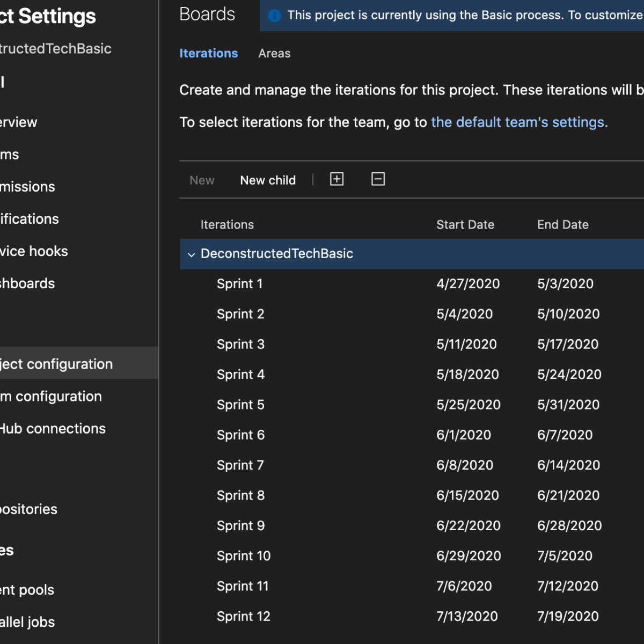Collapse all iterations using the minus icon
Screen dimensions: 644x644
pos(378,179)
